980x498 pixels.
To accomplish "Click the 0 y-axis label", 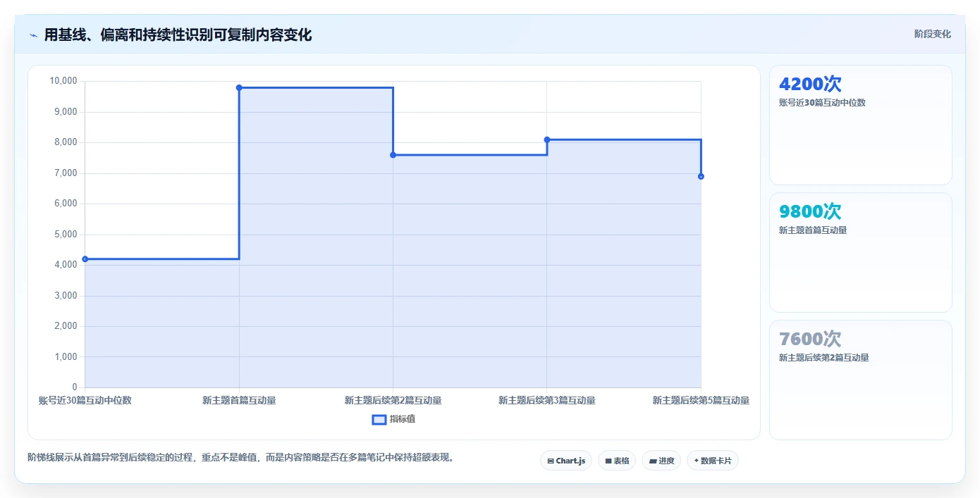I will click(75, 387).
